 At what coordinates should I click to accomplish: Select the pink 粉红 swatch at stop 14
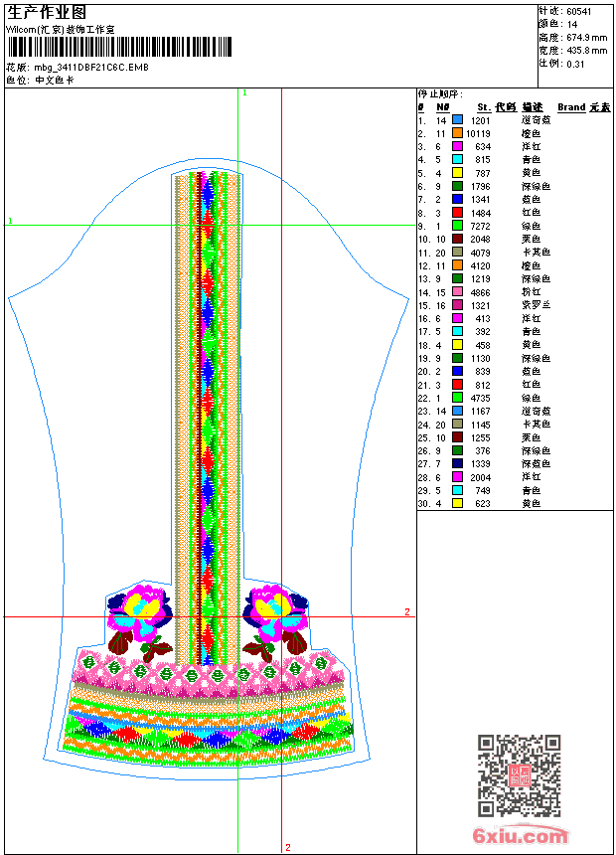pos(458,292)
